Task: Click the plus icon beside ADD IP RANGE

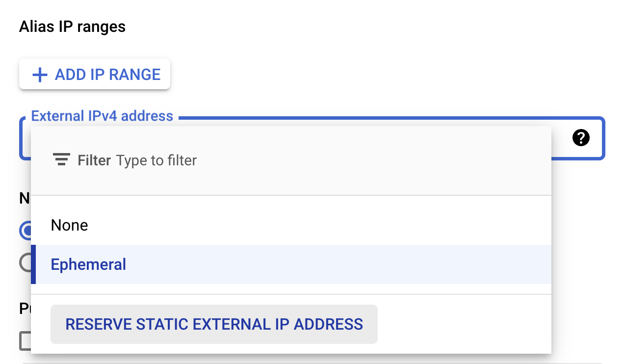Action: (x=40, y=75)
